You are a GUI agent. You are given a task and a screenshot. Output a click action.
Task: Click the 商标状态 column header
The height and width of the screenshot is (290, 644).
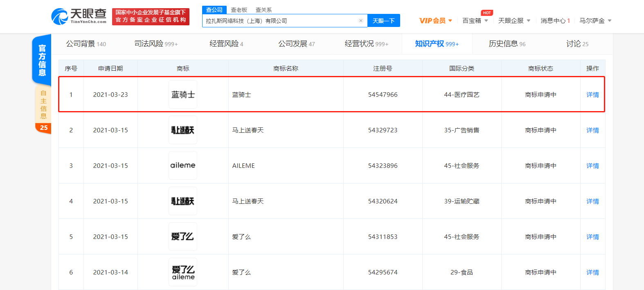pyautogui.click(x=540, y=68)
